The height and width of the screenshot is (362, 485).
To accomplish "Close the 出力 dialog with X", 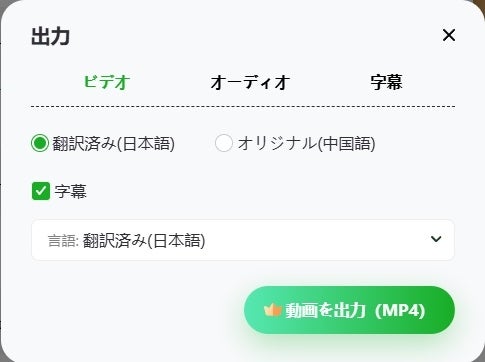I will tap(449, 35).
